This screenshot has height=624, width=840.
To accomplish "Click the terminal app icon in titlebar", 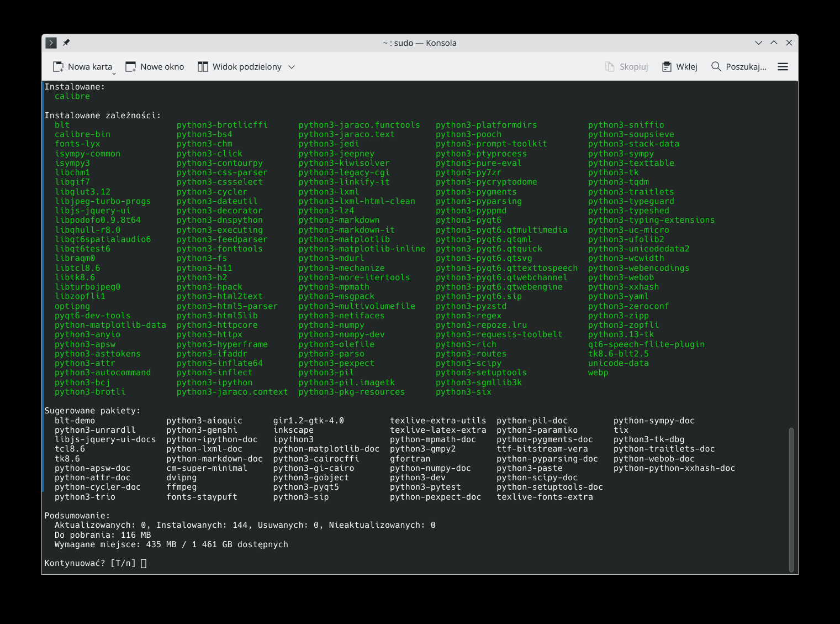I will click(x=51, y=43).
